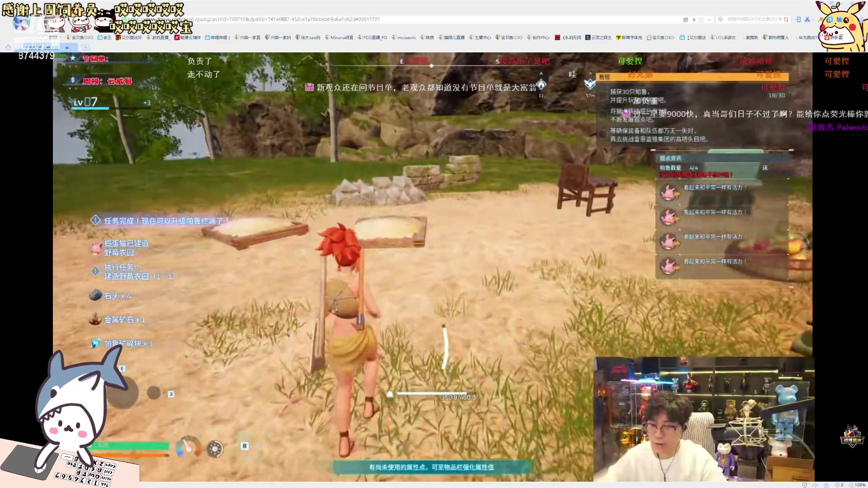Click the 金属矿石 x1 ore icon
868x488 pixels.
pyautogui.click(x=95, y=319)
